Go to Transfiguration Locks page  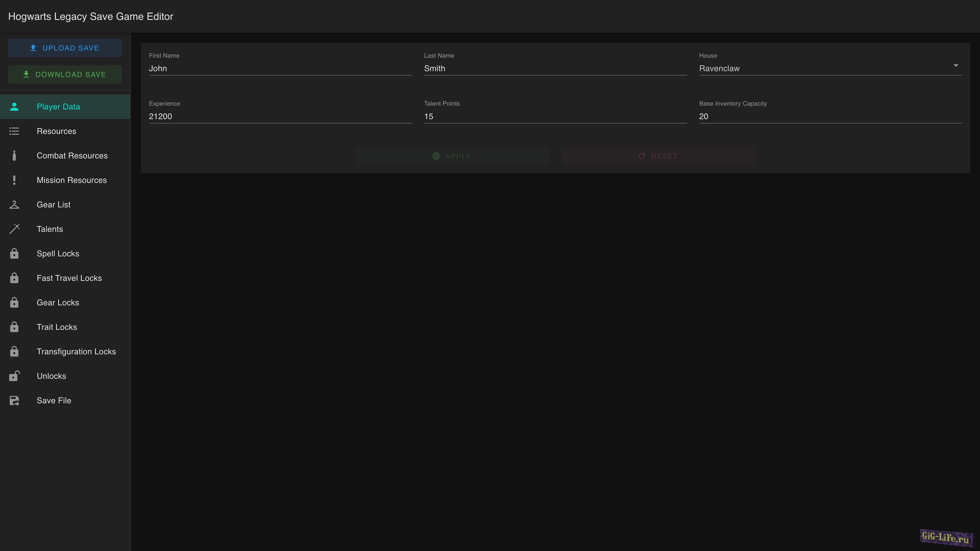point(76,352)
